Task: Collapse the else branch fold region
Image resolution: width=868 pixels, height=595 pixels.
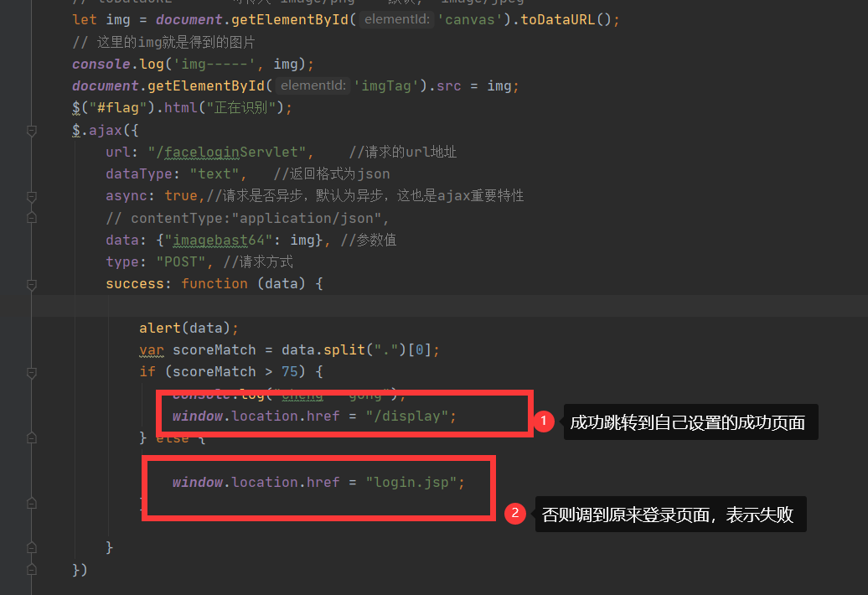Action: [32, 437]
